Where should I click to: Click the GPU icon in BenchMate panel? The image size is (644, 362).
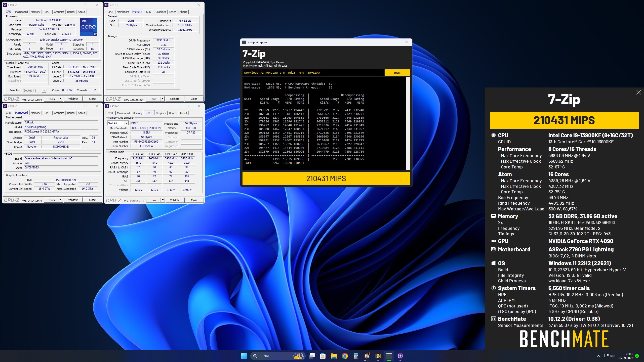tap(494, 241)
